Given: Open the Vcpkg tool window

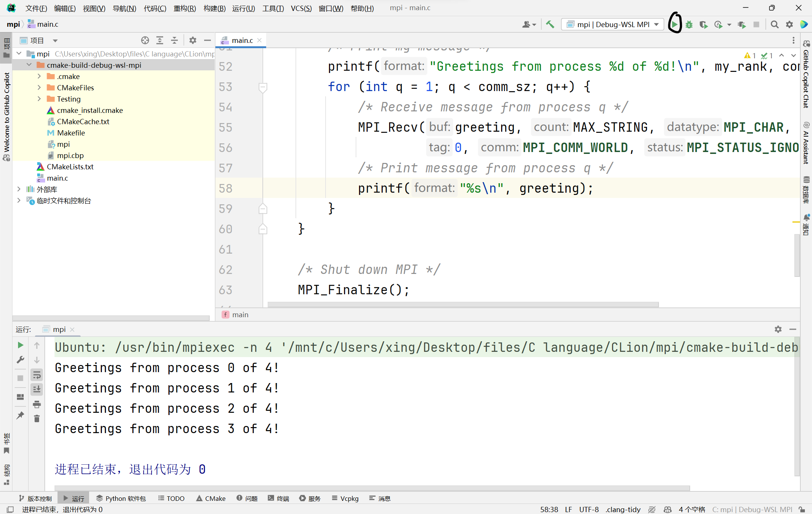Looking at the screenshot, I should pyautogui.click(x=345, y=499).
